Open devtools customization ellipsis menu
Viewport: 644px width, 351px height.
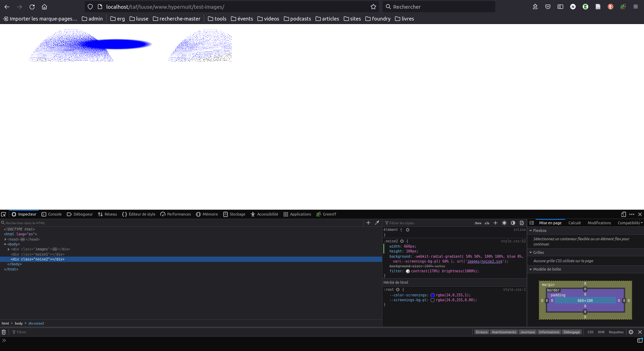click(x=632, y=214)
